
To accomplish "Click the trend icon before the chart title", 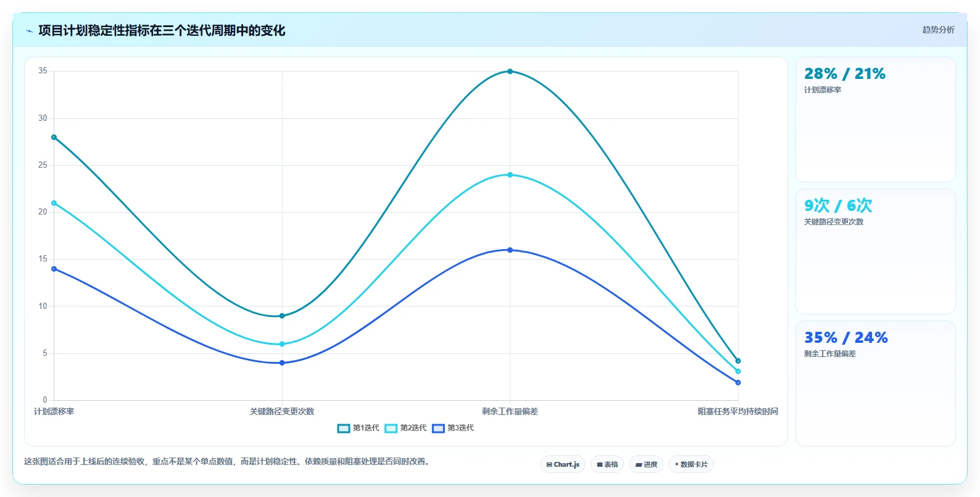I will tap(29, 31).
